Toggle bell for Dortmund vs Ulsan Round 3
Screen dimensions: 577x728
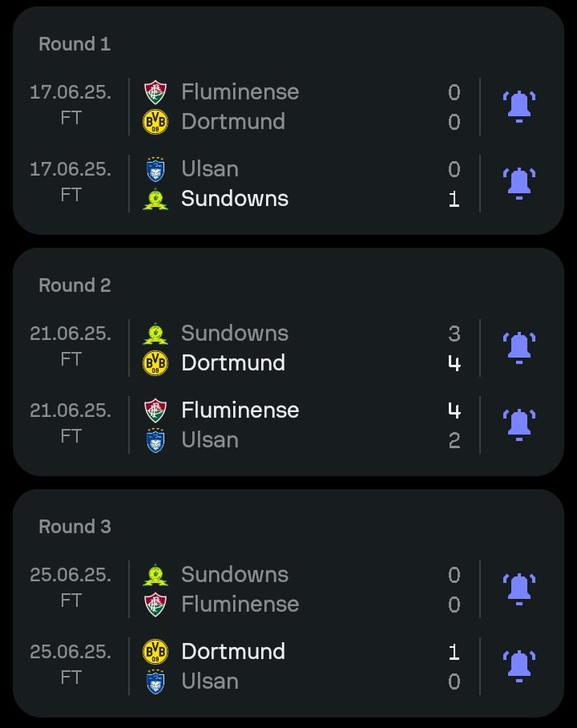point(519,667)
